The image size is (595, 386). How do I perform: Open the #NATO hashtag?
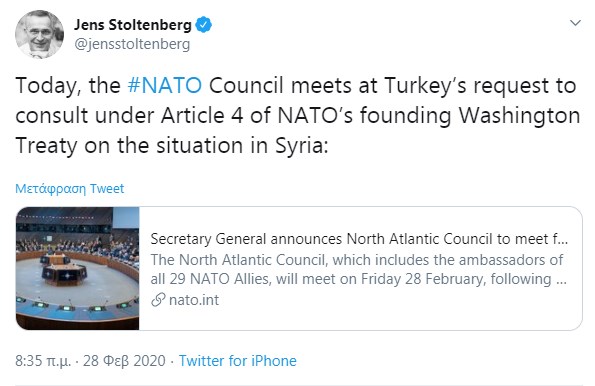165,85
